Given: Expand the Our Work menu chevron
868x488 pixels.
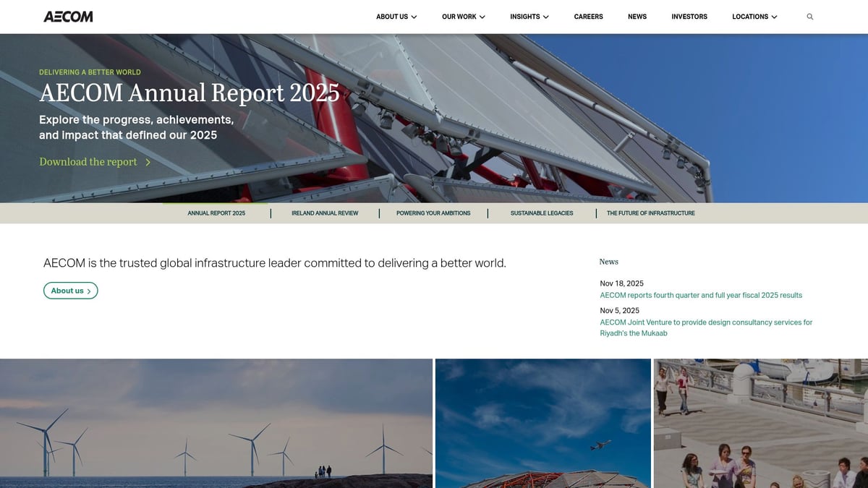Looking at the screenshot, I should click(482, 17).
